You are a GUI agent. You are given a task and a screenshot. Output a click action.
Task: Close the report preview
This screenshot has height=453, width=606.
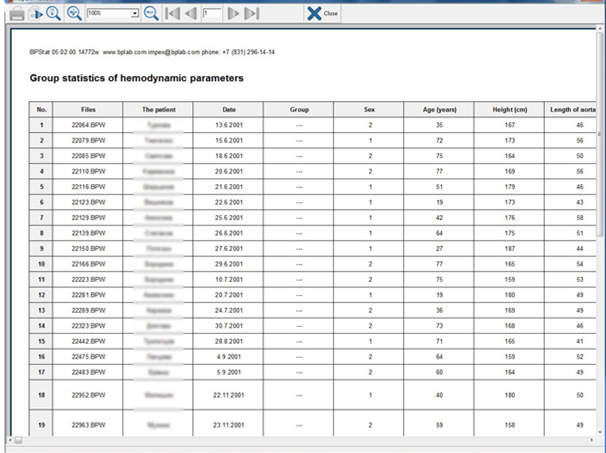click(323, 14)
